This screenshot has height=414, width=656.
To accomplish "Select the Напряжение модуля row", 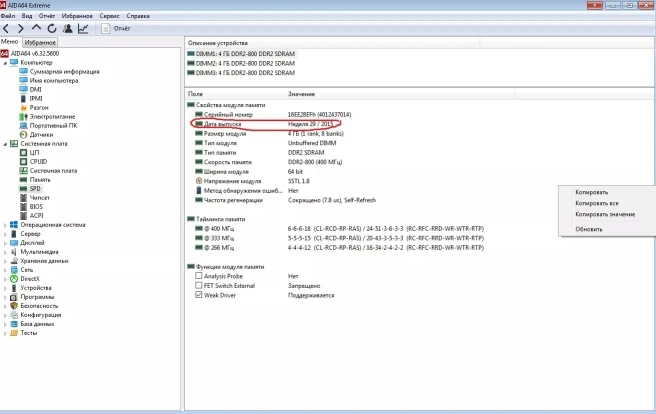I will click(253, 181).
